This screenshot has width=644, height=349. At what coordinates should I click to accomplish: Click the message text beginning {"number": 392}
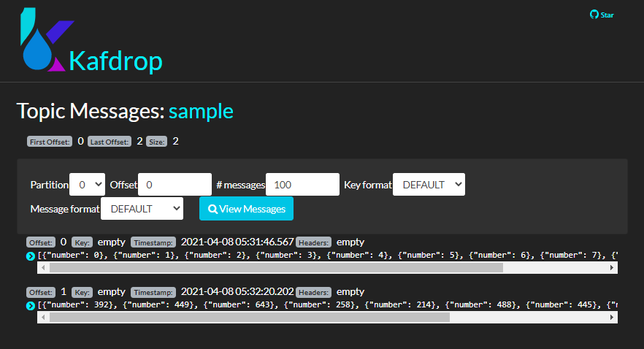click(x=327, y=305)
